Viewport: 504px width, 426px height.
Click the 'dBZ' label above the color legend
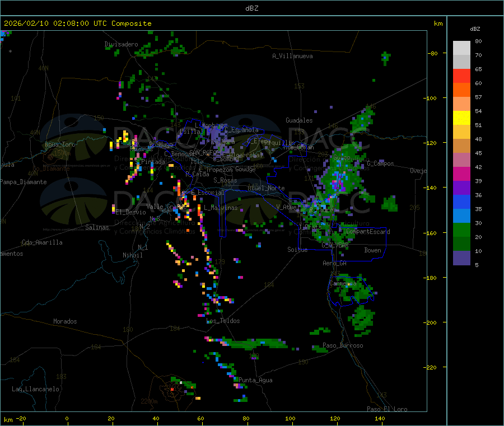click(x=475, y=29)
